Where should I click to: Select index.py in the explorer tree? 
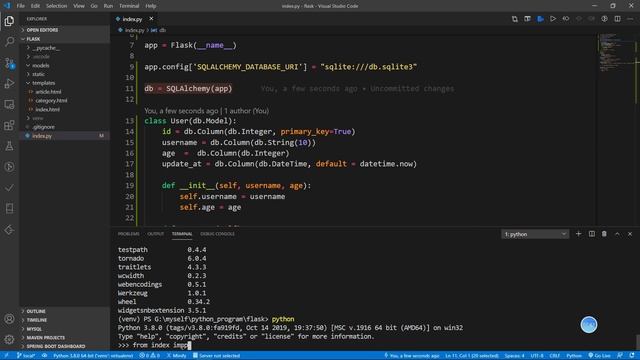click(x=64, y=136)
